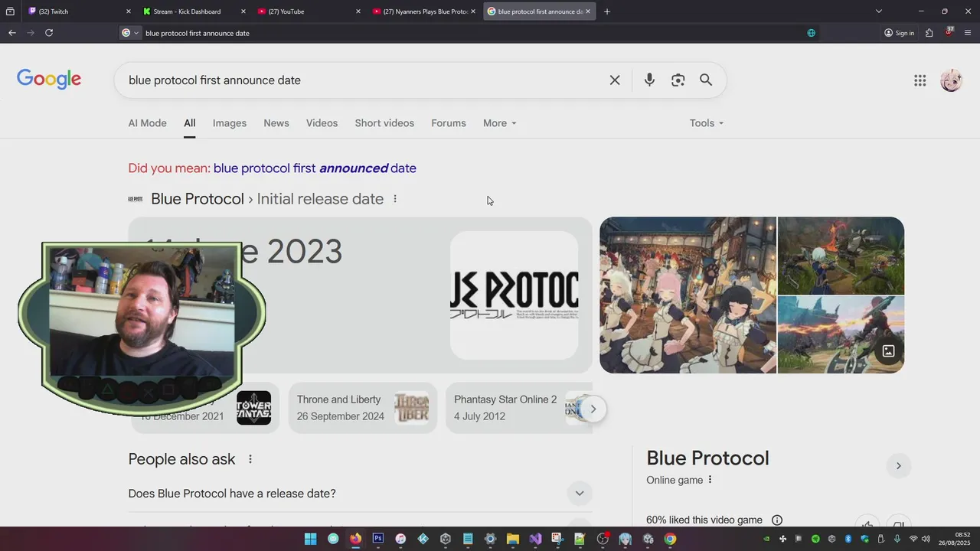Go back to the previous page
Image resolution: width=980 pixels, height=551 pixels.
coord(11,33)
